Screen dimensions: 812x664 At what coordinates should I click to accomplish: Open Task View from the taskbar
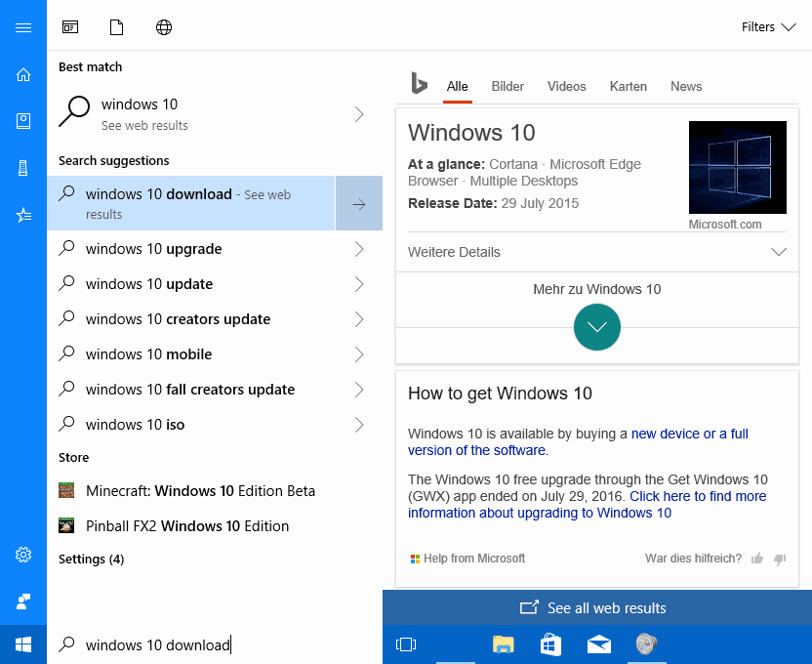[x=406, y=644]
